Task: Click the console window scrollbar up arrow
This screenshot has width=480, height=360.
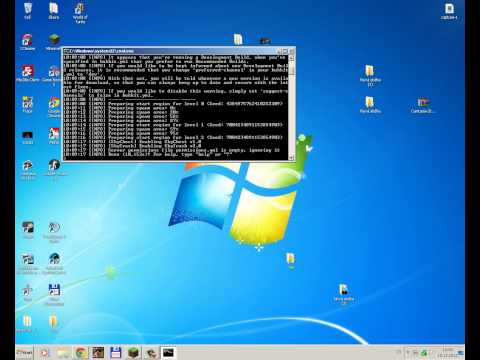Action: pos(291,58)
